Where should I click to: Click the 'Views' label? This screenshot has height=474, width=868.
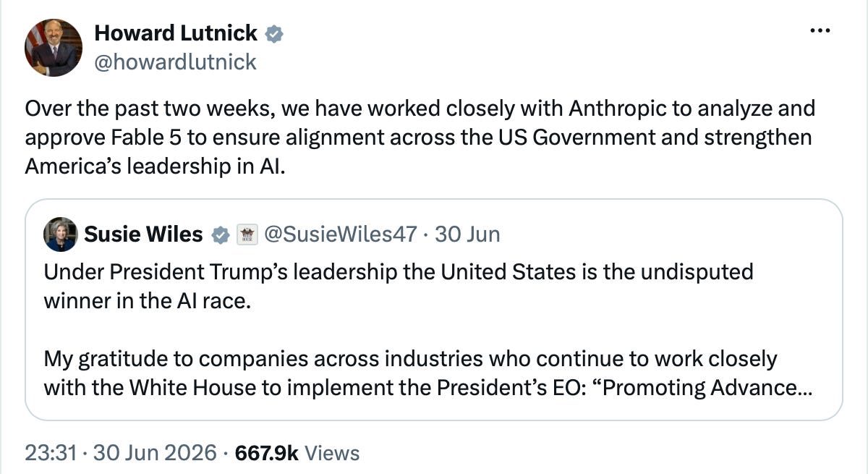point(332,453)
